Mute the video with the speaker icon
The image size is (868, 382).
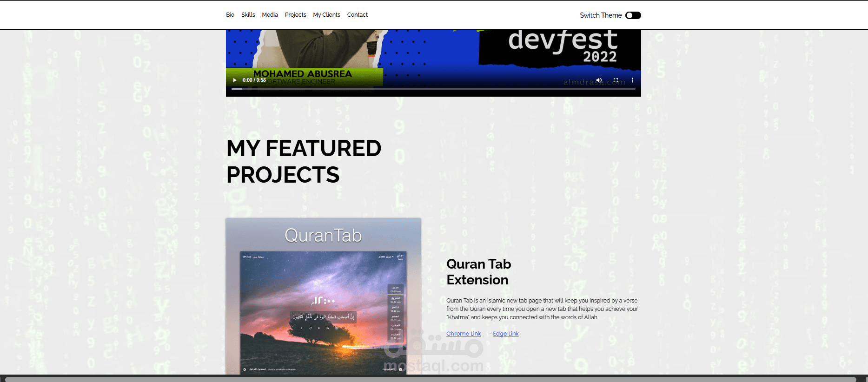tap(599, 80)
